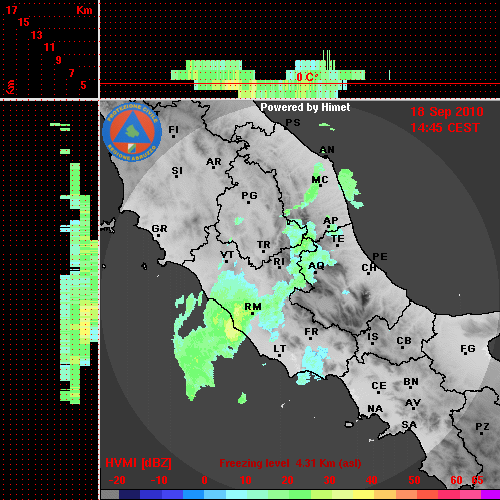Click the green radar echo east of MC
This screenshot has height=500, width=500.
pyautogui.click(x=350, y=187)
